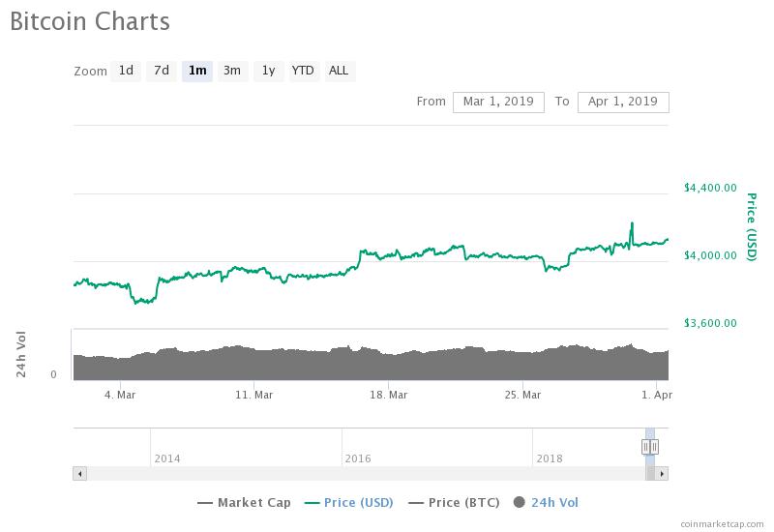Switch zoom to 3m
774x532 pixels.
pyautogui.click(x=232, y=71)
